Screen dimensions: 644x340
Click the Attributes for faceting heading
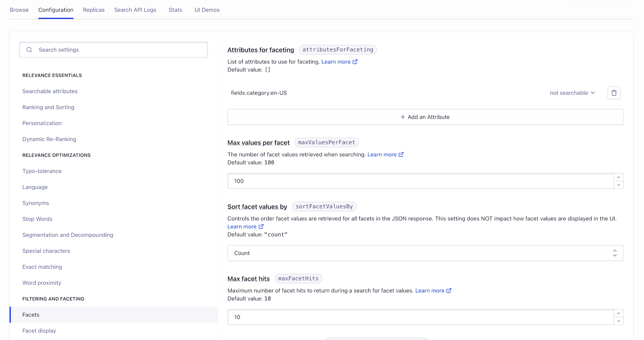[261, 50]
